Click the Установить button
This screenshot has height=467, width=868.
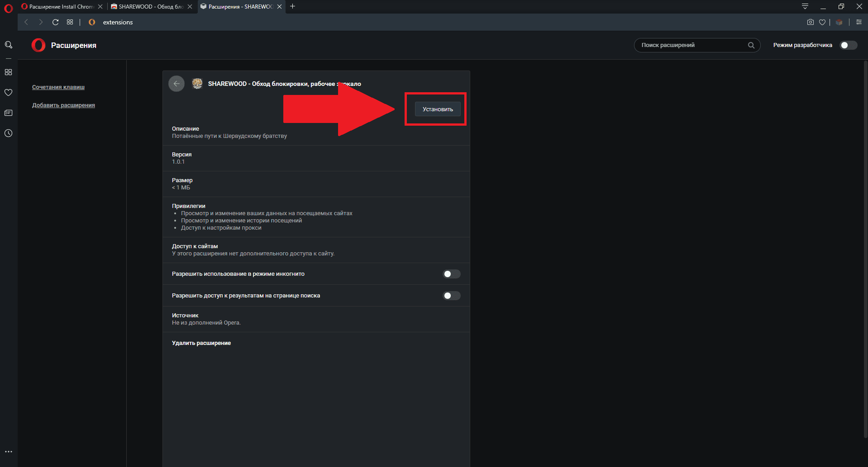437,109
